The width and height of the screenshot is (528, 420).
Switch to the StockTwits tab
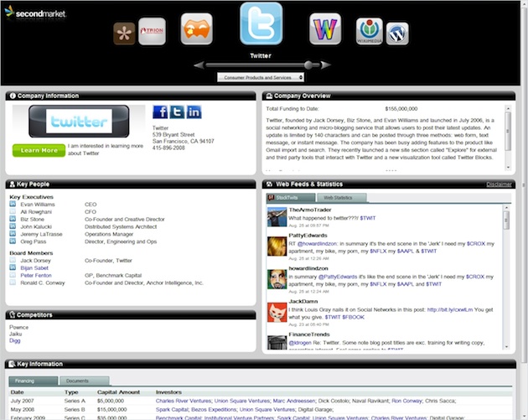pos(291,198)
